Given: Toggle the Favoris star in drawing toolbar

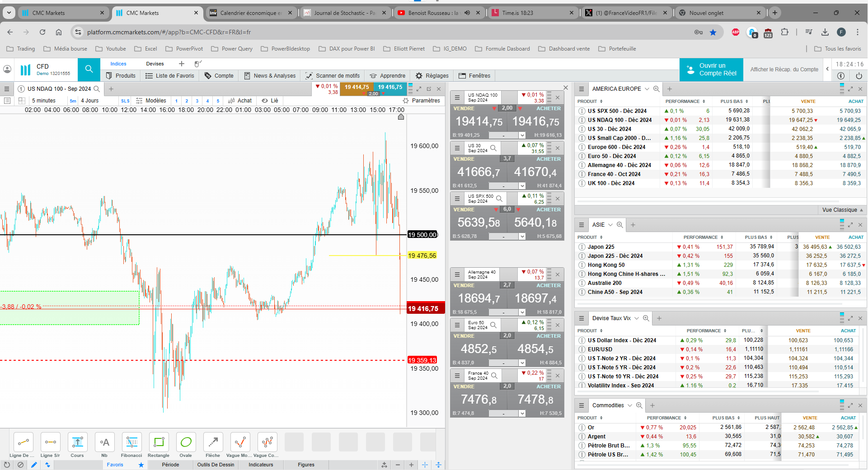Looking at the screenshot, I should [141, 465].
